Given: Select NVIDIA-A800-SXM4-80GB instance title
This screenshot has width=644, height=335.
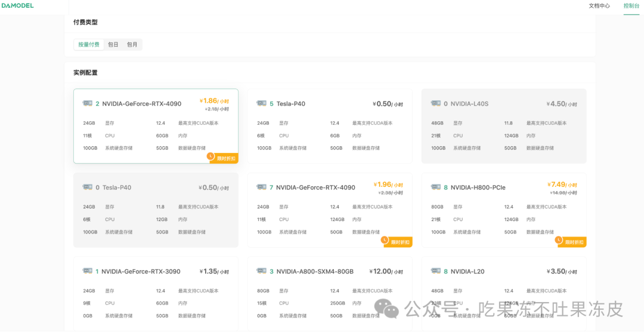Looking at the screenshot, I should [x=315, y=272].
